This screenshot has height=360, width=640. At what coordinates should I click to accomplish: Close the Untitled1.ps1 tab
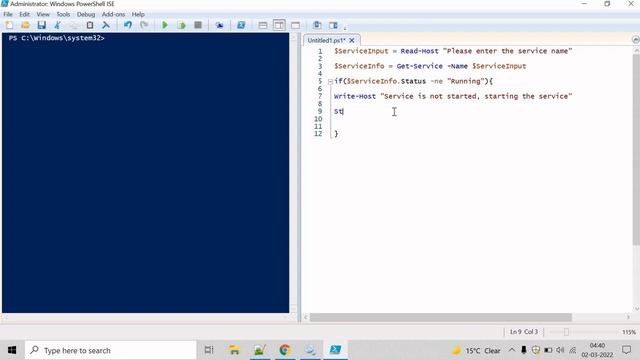coord(352,40)
